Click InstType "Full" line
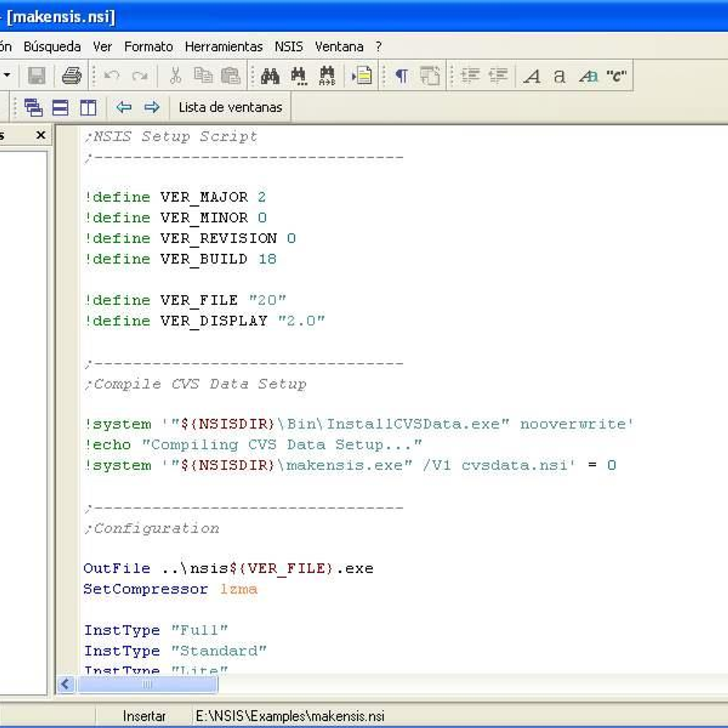 (156, 630)
